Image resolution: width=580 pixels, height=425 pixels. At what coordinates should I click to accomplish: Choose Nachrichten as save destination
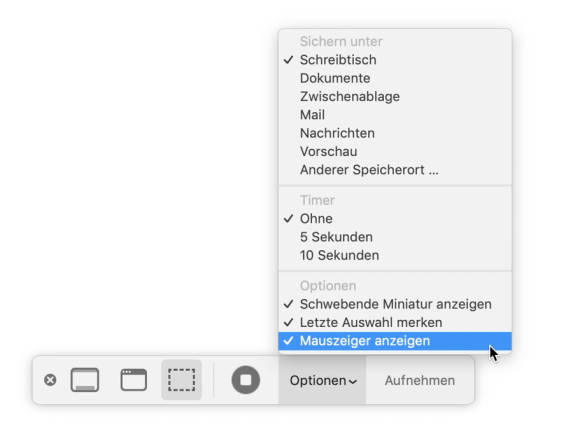click(395, 133)
